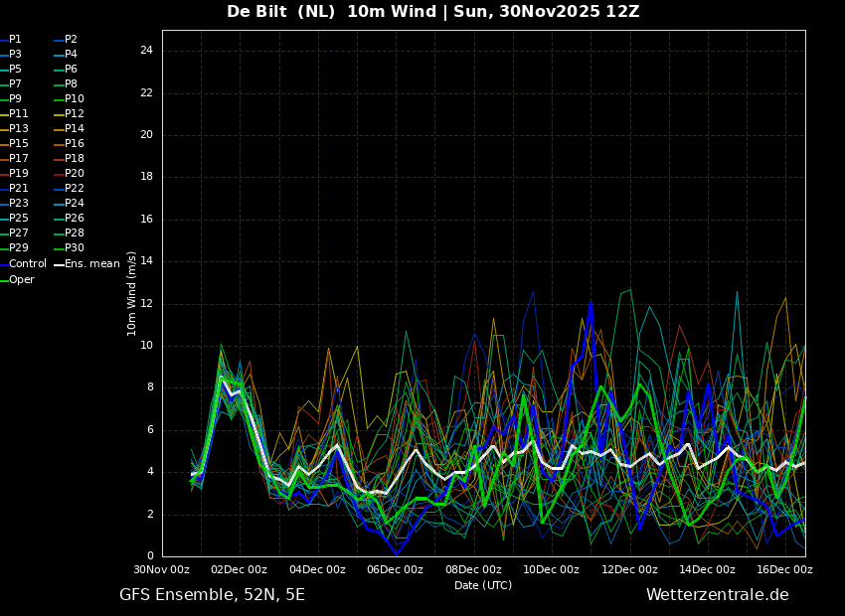The height and width of the screenshot is (616, 845).
Task: Select the P18 legend label
Action: point(75,159)
